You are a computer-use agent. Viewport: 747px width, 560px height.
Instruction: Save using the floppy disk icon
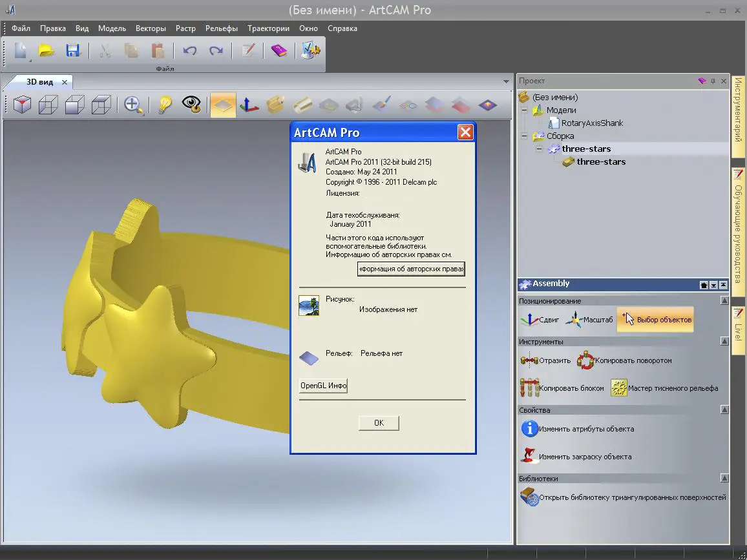point(72,50)
